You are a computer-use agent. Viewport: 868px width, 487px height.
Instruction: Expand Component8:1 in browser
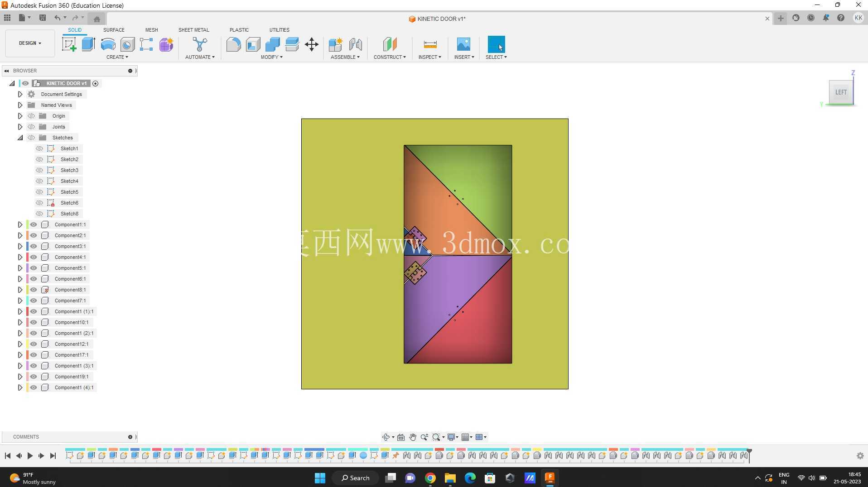tap(20, 290)
